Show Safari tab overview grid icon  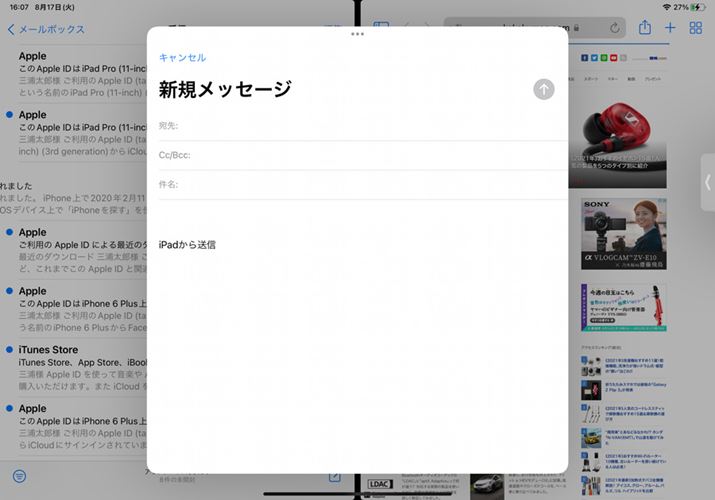(696, 28)
